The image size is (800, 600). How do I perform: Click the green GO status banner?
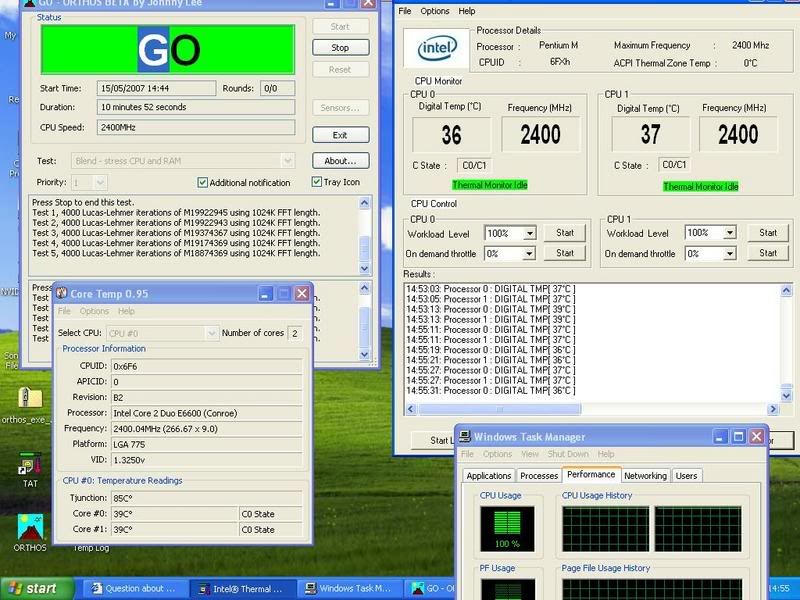point(168,49)
